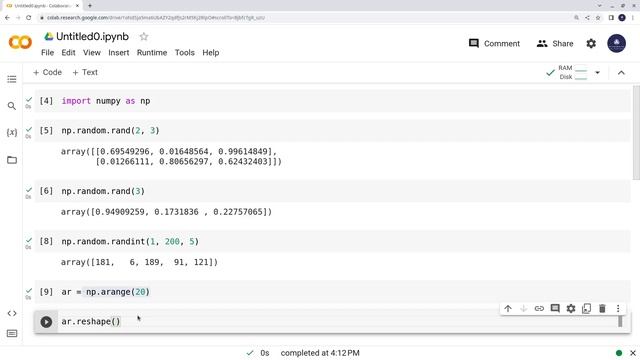Click the Colab CO logo
The width and height of the screenshot is (640, 360).
[20, 42]
